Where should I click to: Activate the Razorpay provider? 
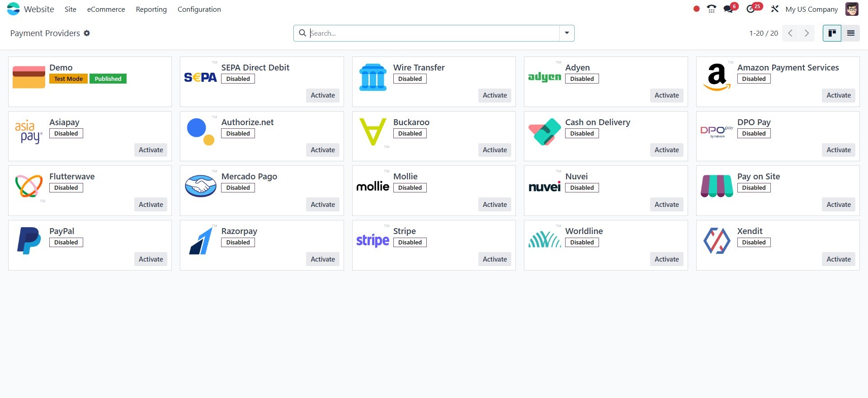pos(323,259)
